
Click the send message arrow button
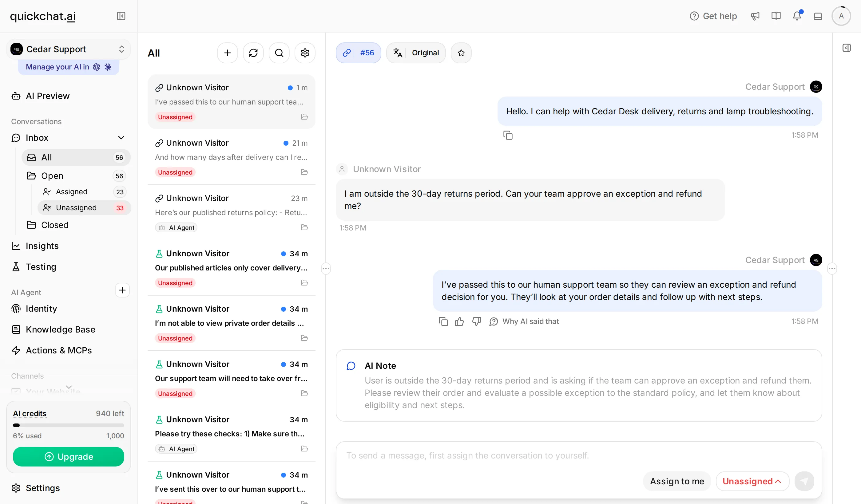pyautogui.click(x=804, y=482)
